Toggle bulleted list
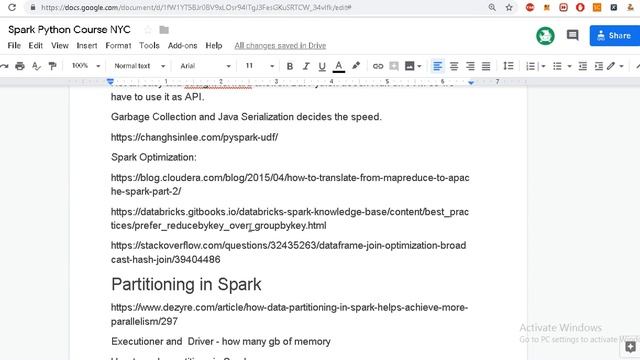Viewport: 640px width, 360px height. click(557, 66)
